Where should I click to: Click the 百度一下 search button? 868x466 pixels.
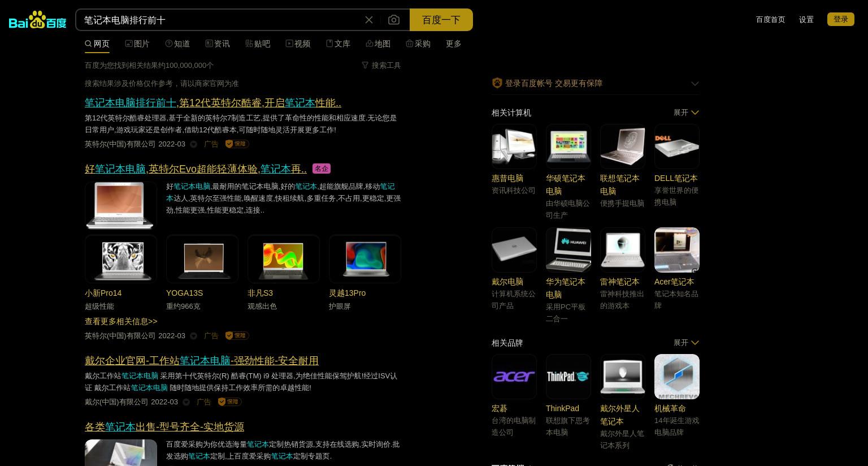click(x=441, y=20)
